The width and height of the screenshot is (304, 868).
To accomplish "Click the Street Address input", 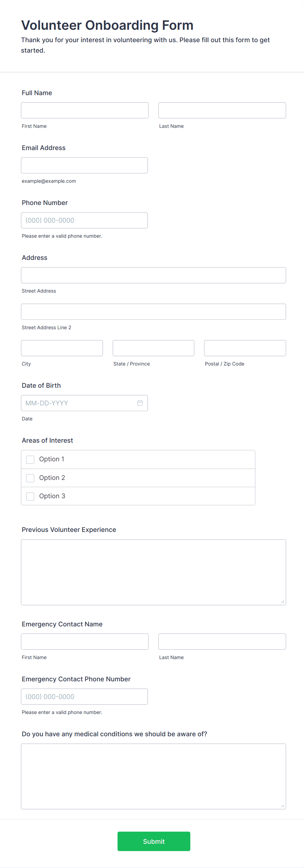I will [x=153, y=275].
